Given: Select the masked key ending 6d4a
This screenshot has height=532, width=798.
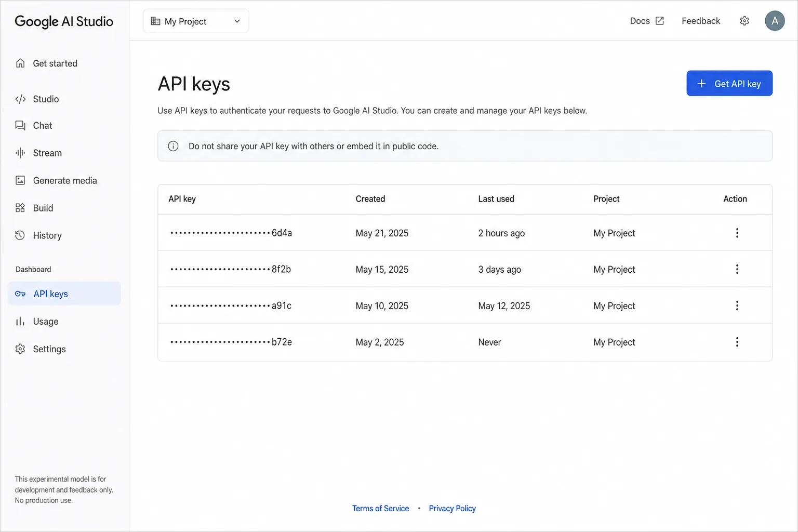Looking at the screenshot, I should tap(231, 233).
